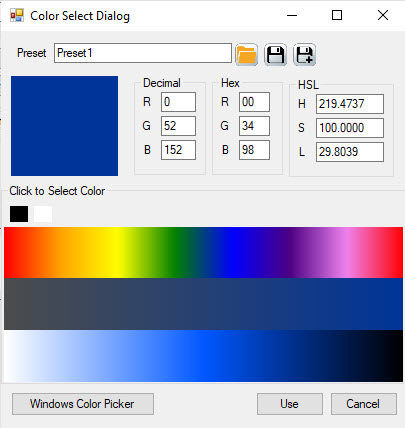The image size is (405, 428).
Task: Select the black color swatch
Action: (19, 214)
